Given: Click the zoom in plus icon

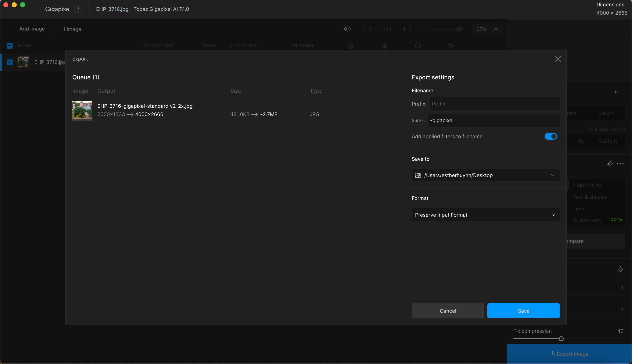Looking at the screenshot, I should (466, 29).
